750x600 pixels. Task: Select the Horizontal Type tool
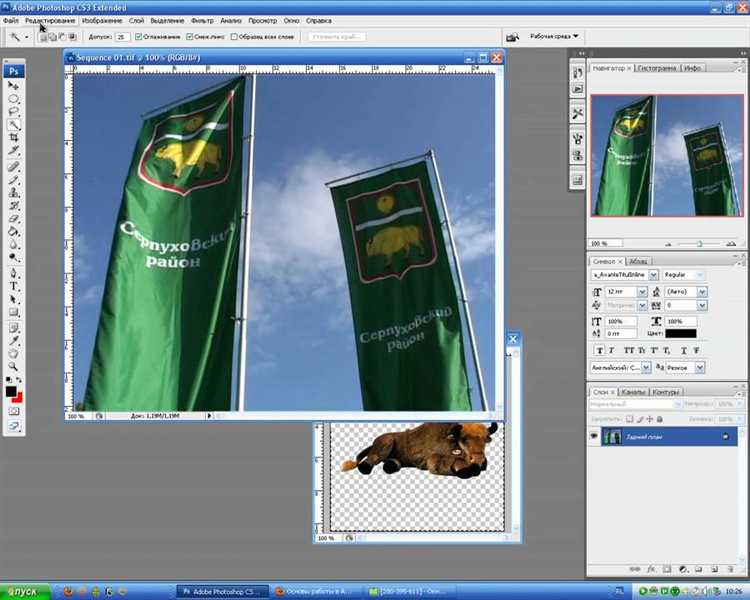tap(14, 286)
